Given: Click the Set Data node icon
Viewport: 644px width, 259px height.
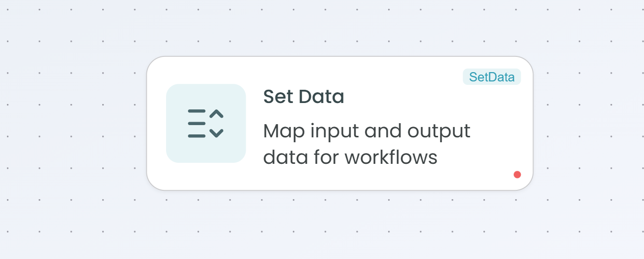Looking at the screenshot, I should click(206, 123).
